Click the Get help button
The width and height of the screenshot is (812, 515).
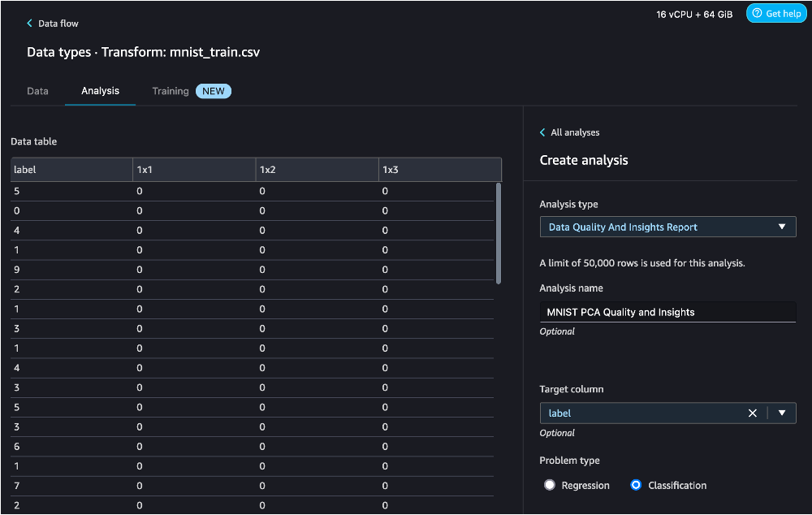776,13
